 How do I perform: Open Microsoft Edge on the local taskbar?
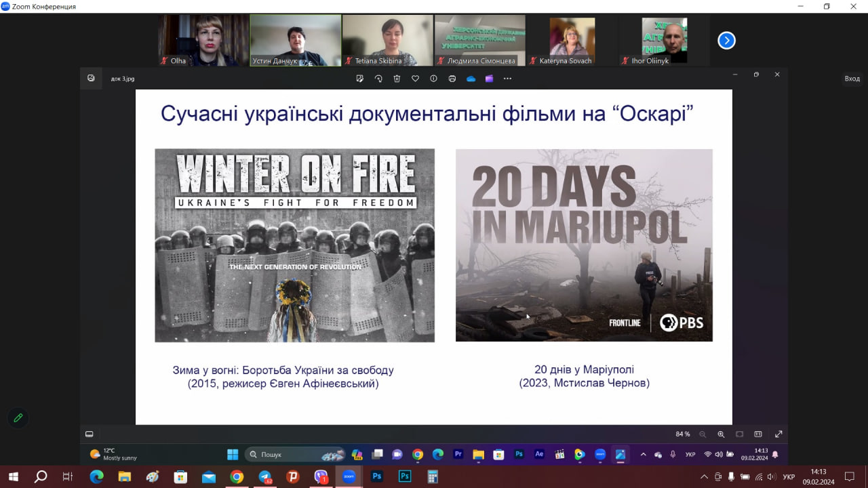pyautogui.click(x=97, y=476)
